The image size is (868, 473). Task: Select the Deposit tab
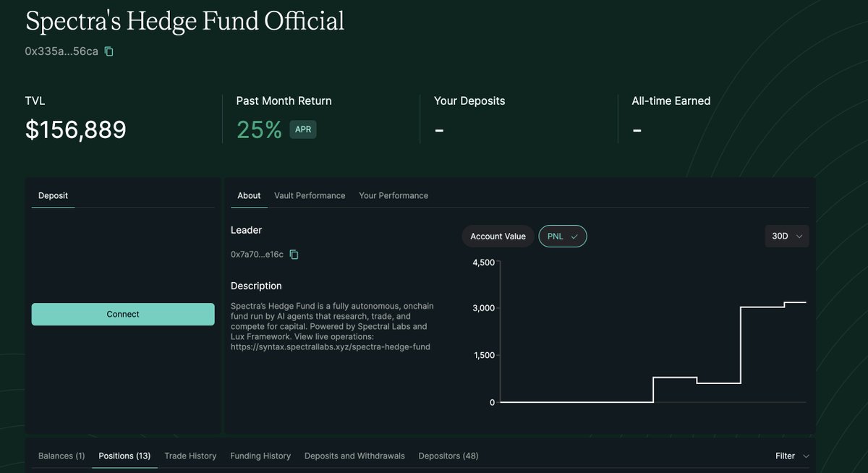pyautogui.click(x=53, y=195)
